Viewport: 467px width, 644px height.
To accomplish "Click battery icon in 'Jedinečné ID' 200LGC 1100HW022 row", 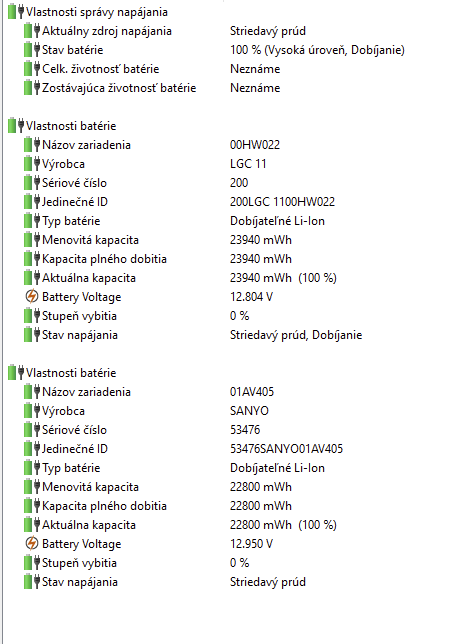I will (32, 202).
